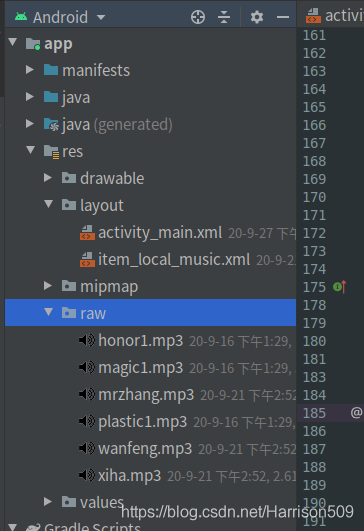Click the magic1.mp3 audio icon
The image size is (364, 531).
click(87, 367)
